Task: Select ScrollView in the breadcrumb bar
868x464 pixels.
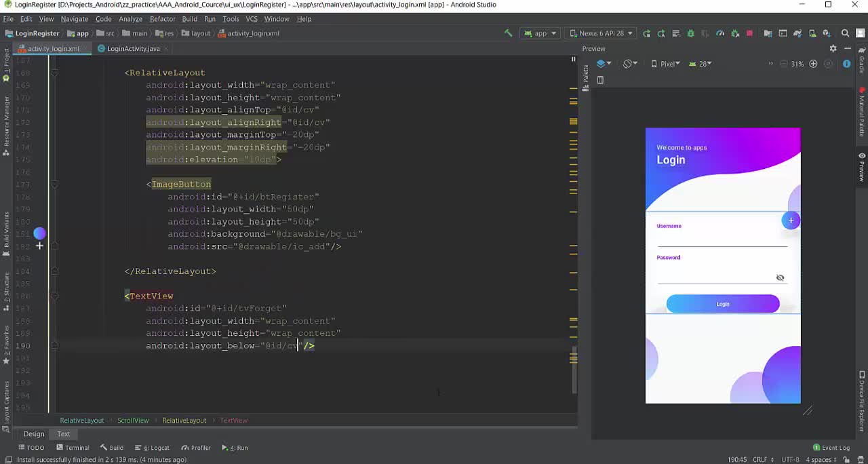Action: click(133, 421)
